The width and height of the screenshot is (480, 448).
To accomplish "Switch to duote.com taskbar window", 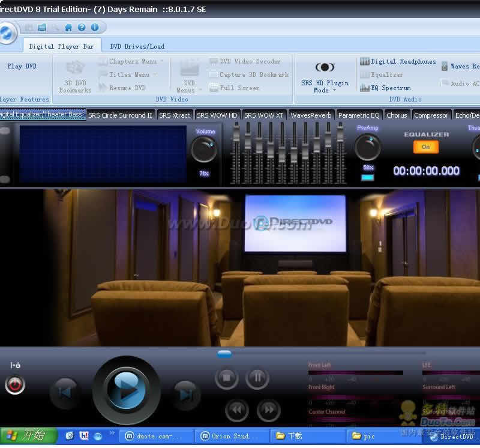I will point(156,436).
